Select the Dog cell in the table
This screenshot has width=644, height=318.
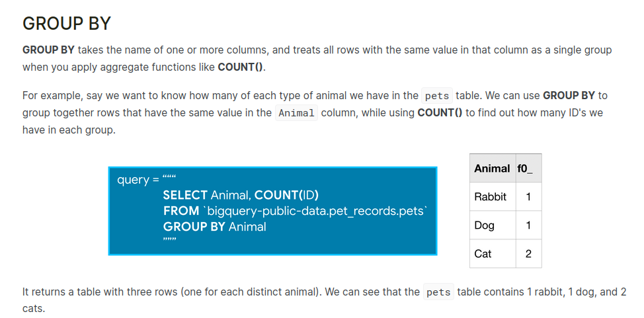(x=485, y=225)
